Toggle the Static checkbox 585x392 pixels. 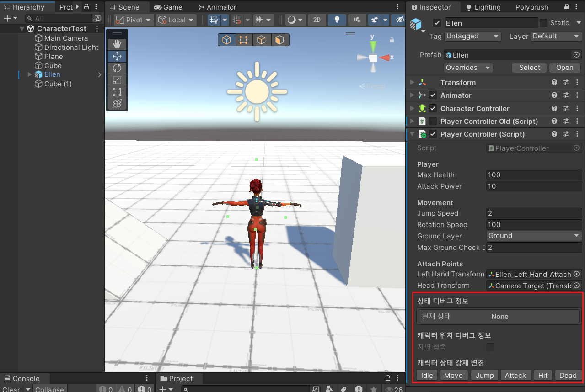coord(543,23)
